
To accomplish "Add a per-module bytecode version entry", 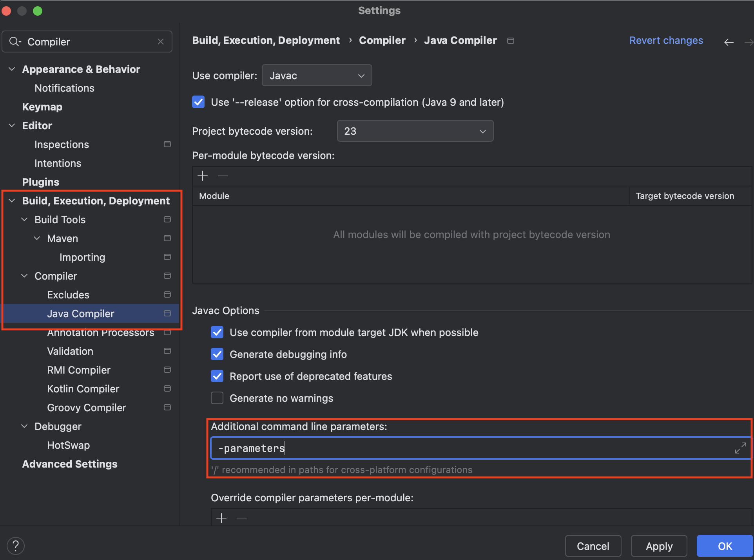I will pos(203,176).
